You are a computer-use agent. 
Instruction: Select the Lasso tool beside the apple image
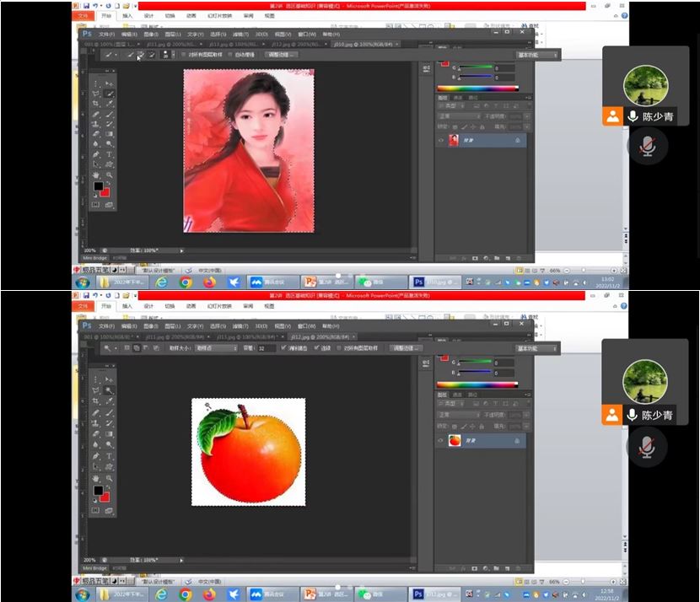click(x=95, y=390)
